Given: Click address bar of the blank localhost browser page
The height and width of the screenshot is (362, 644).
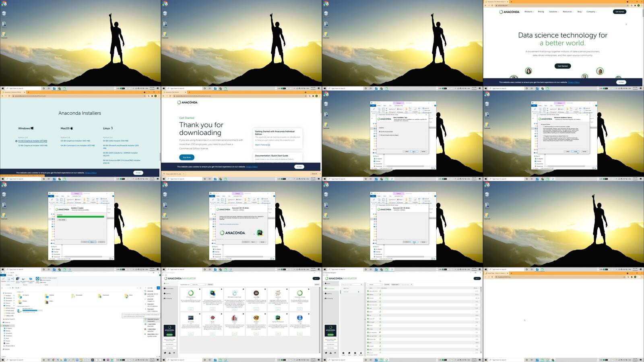Looking at the screenshot, I should coord(559,277).
